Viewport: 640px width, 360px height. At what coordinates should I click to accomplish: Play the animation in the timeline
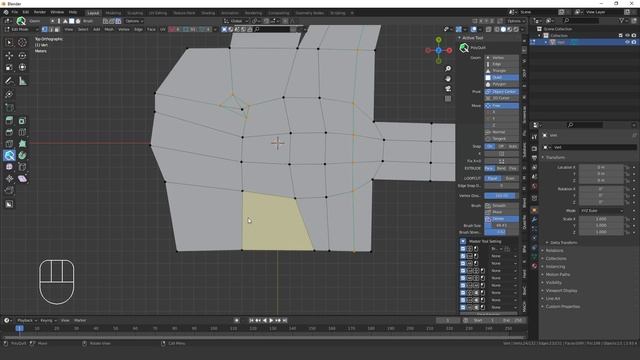click(x=271, y=320)
